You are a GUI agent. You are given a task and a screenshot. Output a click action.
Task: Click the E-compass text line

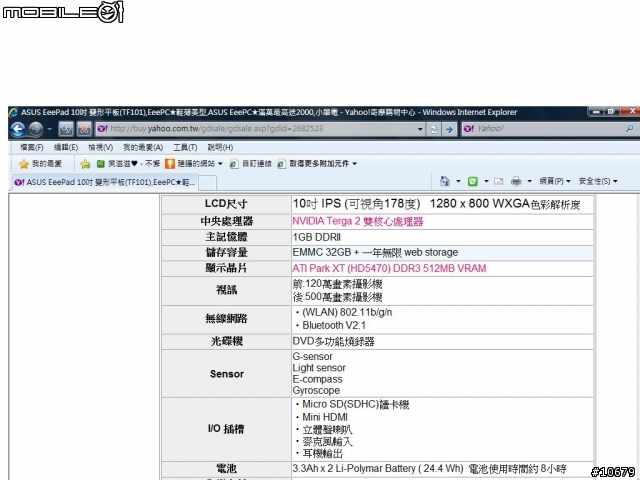(x=317, y=379)
